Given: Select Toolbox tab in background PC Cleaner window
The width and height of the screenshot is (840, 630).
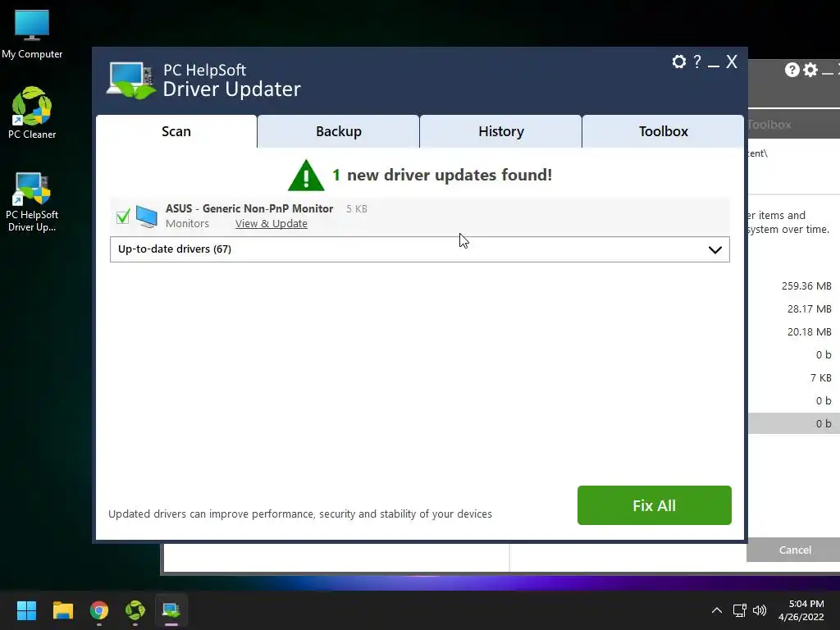Looking at the screenshot, I should [769, 125].
